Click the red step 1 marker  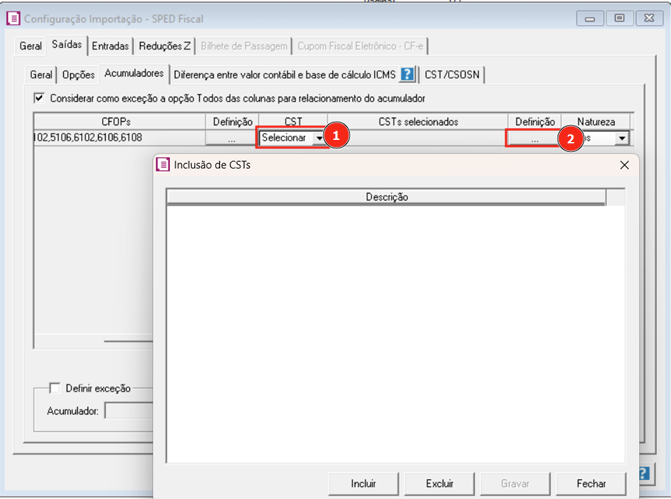(338, 138)
